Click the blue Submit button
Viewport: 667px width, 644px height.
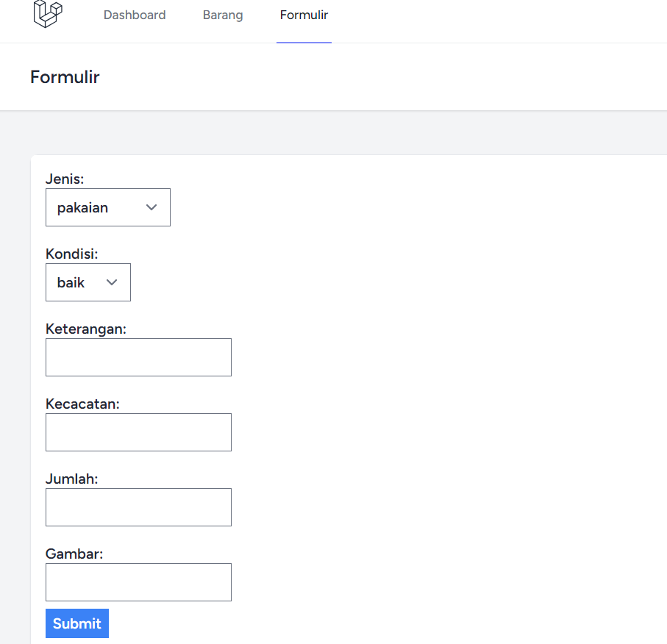[76, 623]
